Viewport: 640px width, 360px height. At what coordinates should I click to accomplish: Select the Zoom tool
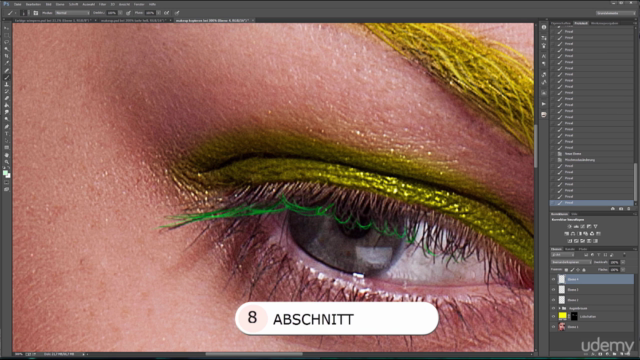click(7, 162)
